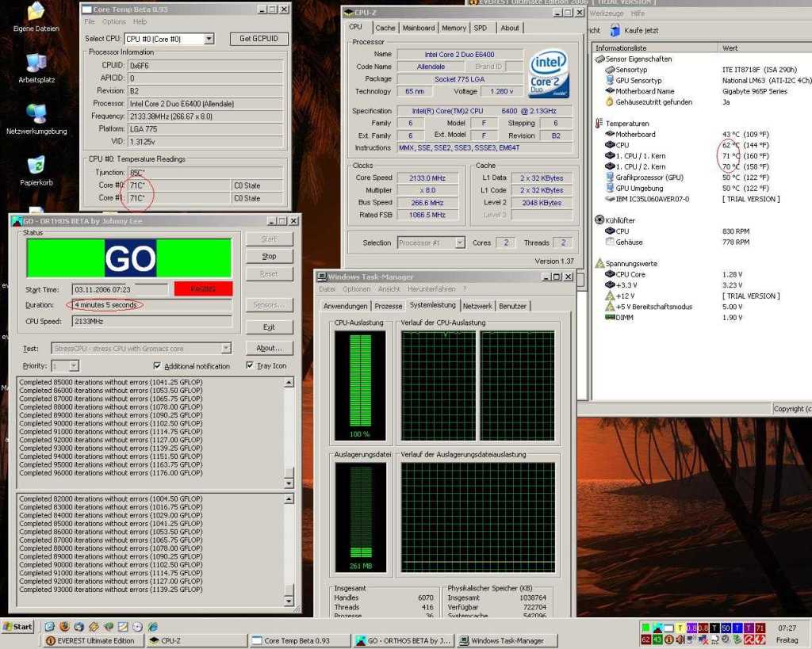Click the CD disc quick launch icon
Image resolution: width=812 pixels, height=649 pixels.
pyautogui.click(x=137, y=627)
